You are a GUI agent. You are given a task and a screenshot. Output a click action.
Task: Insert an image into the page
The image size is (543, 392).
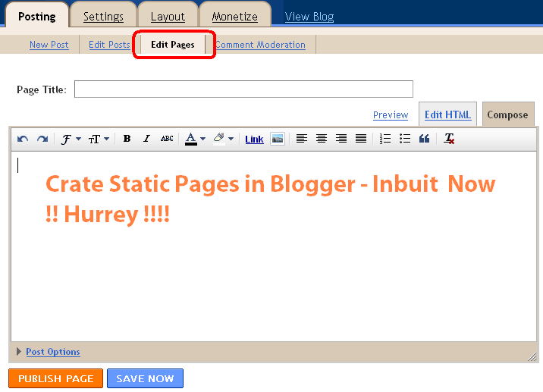[278, 139]
